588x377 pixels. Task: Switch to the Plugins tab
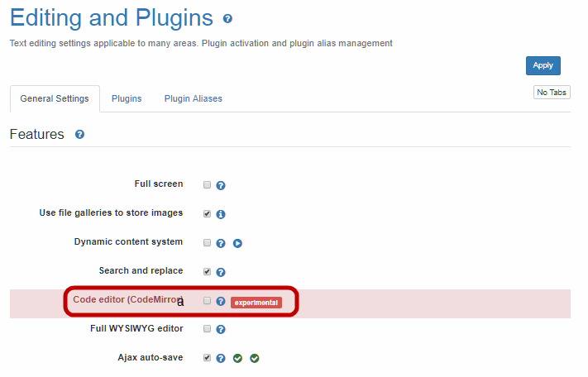point(127,98)
